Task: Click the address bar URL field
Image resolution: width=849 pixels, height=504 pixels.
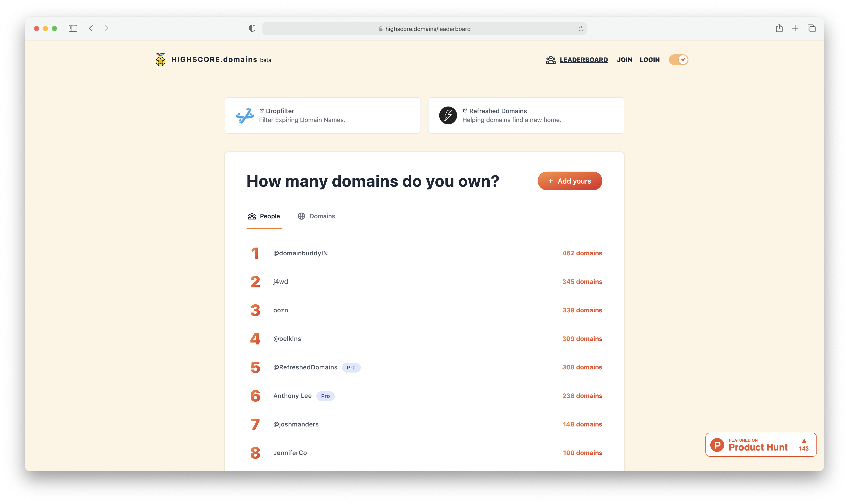Action: [424, 29]
